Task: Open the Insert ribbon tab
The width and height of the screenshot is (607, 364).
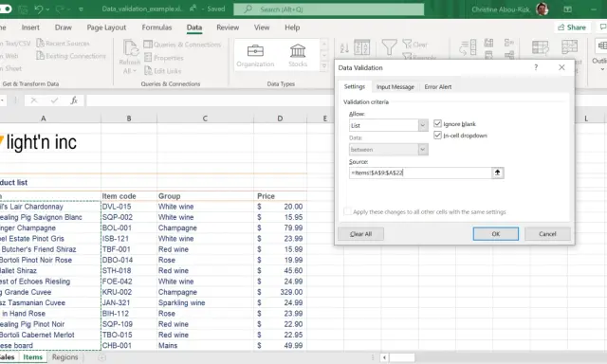Action: (x=30, y=27)
